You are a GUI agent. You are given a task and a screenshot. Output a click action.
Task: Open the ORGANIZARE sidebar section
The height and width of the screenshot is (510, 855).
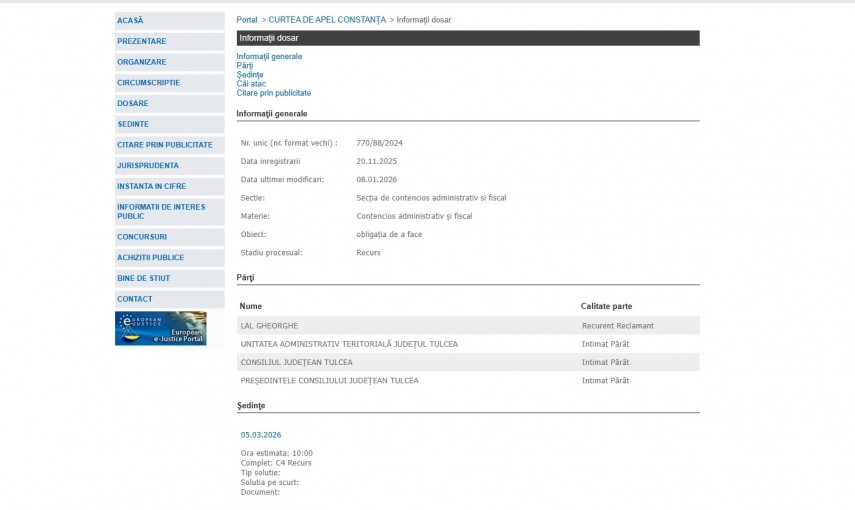(x=142, y=62)
